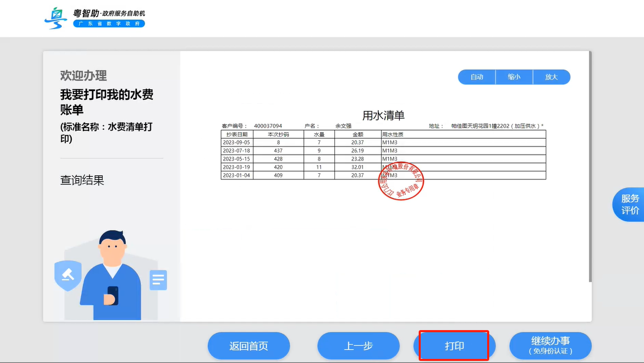Image resolution: width=644 pixels, height=363 pixels.
Task: Click the red official seal stamp
Action: point(401,182)
